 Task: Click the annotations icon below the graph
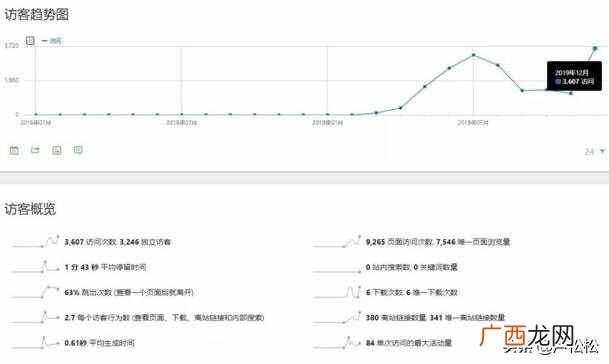click(78, 150)
